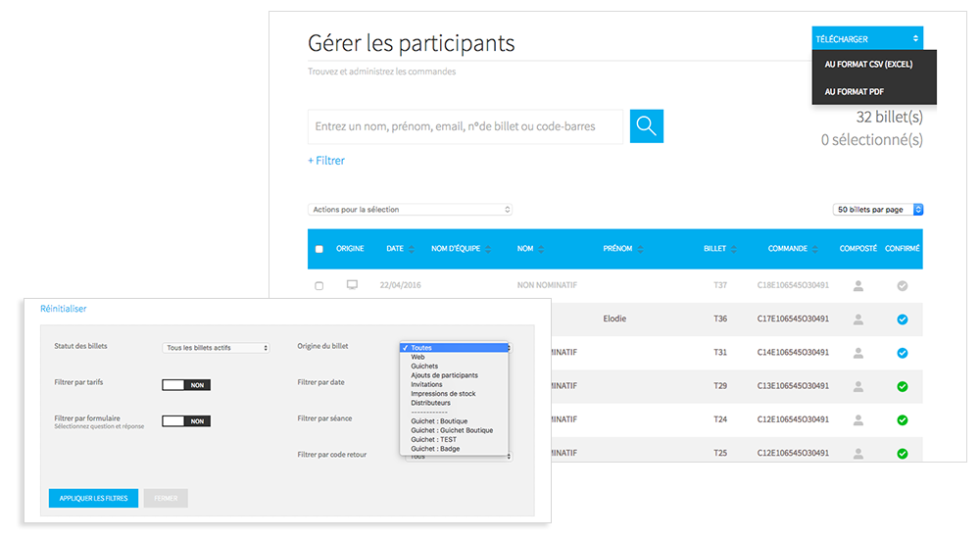This screenshot has width=980, height=539.
Task: Click ticket number T24
Action: coord(720,419)
